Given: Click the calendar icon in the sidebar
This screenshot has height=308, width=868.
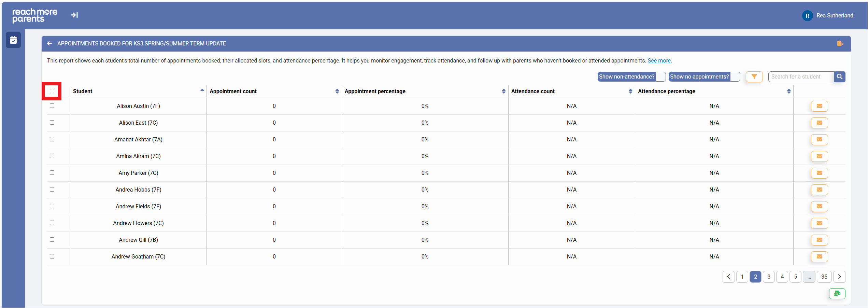Looking at the screenshot, I should tap(13, 40).
